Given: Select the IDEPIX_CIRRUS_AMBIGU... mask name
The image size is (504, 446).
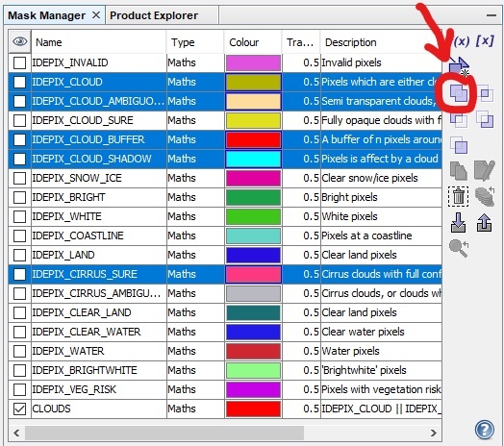Looking at the screenshot, I should point(96,293).
